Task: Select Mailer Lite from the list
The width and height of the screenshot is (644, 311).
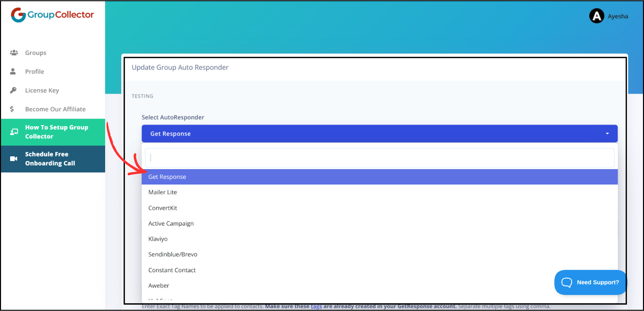Action: (163, 192)
